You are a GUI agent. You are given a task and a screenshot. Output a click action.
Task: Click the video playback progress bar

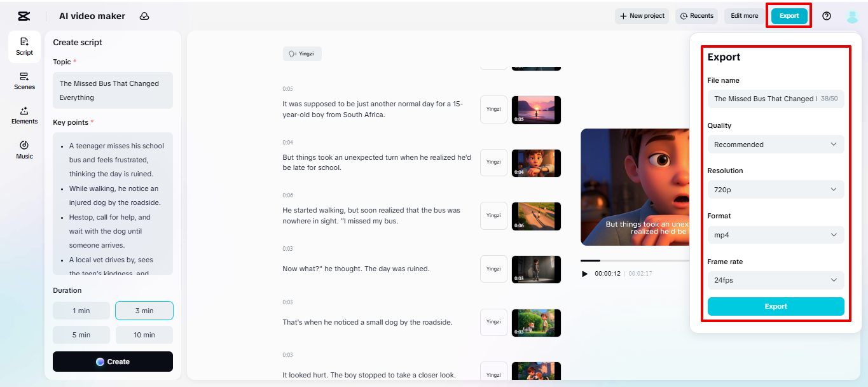point(630,260)
